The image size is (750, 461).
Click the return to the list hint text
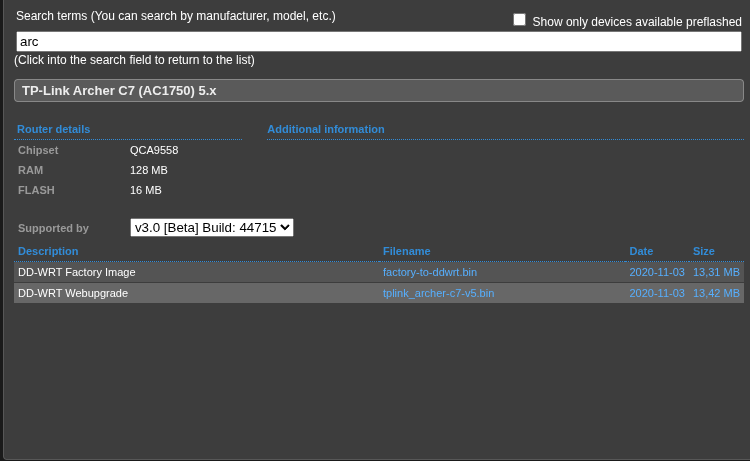point(134,60)
